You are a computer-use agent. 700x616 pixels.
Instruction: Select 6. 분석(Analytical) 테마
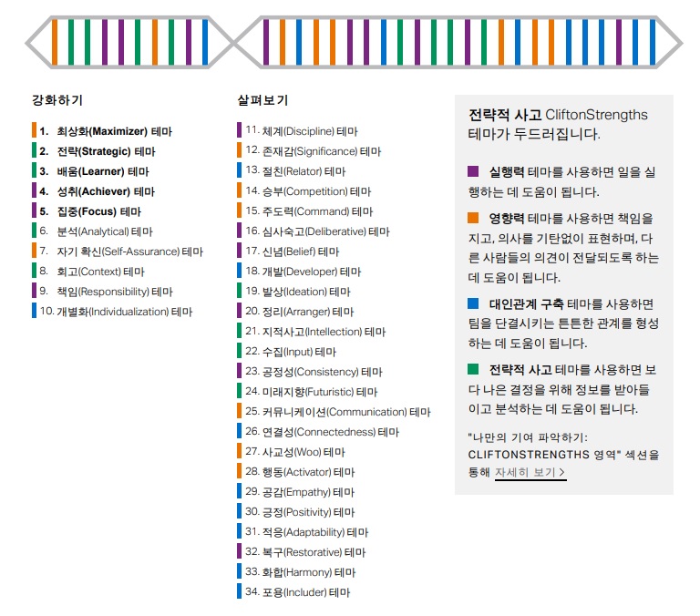click(92, 231)
